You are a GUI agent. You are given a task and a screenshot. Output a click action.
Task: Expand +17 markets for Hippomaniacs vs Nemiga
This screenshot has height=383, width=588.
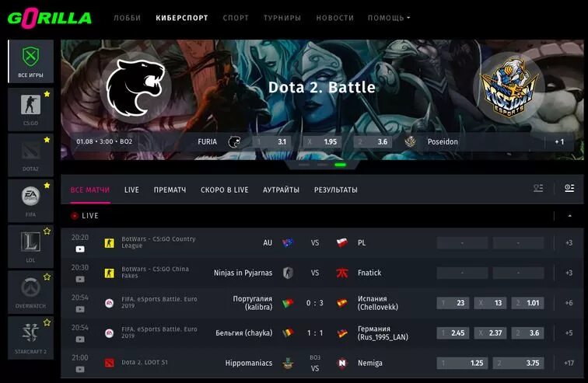[569, 363]
